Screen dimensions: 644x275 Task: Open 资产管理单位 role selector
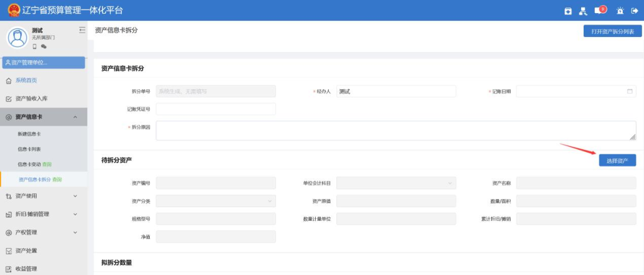[x=43, y=63]
